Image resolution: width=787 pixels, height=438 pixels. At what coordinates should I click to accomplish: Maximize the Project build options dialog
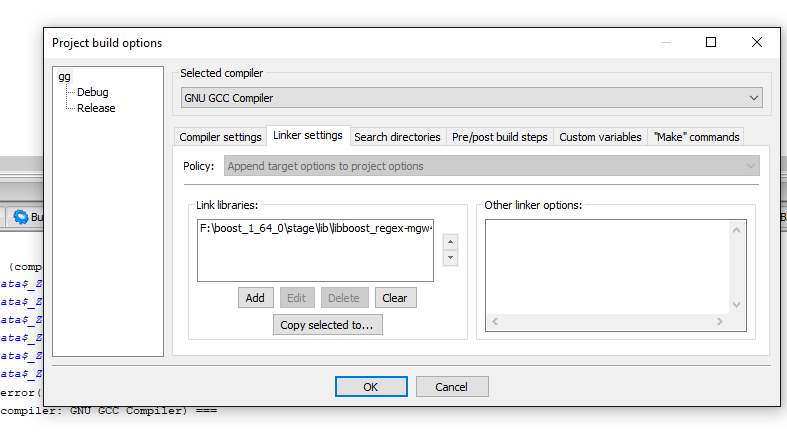tap(711, 42)
